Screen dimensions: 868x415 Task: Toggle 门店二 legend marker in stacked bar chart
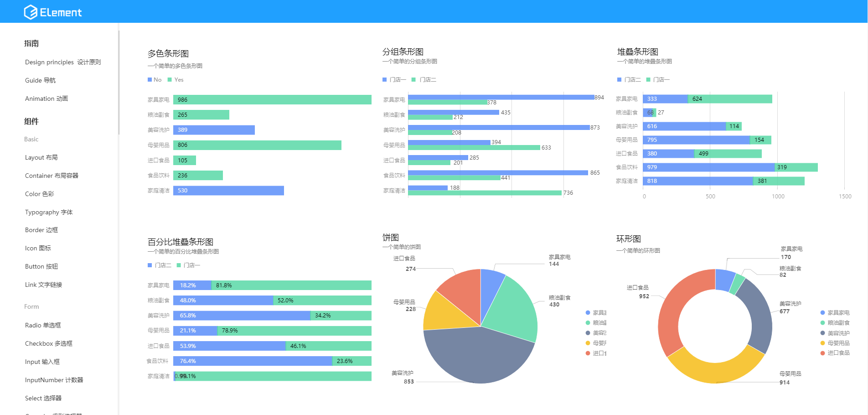coord(619,80)
